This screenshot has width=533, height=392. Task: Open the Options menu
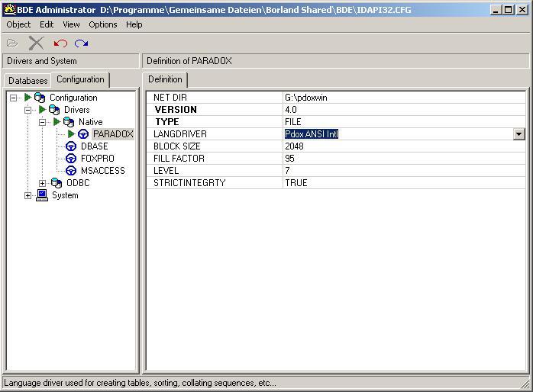point(102,24)
